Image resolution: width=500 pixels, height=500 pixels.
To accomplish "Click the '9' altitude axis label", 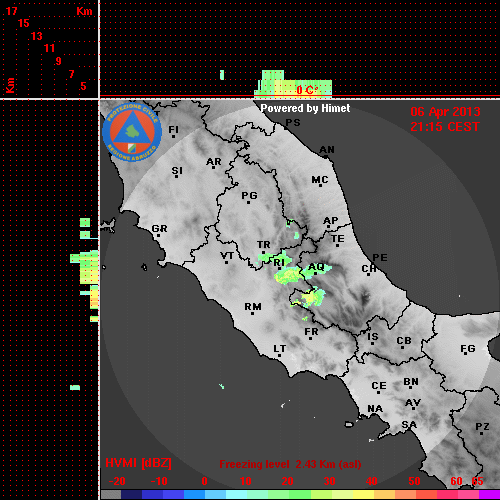I will click(59, 61).
